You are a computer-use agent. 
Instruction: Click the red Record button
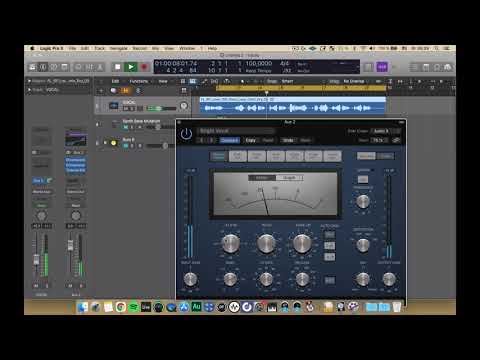point(144,67)
